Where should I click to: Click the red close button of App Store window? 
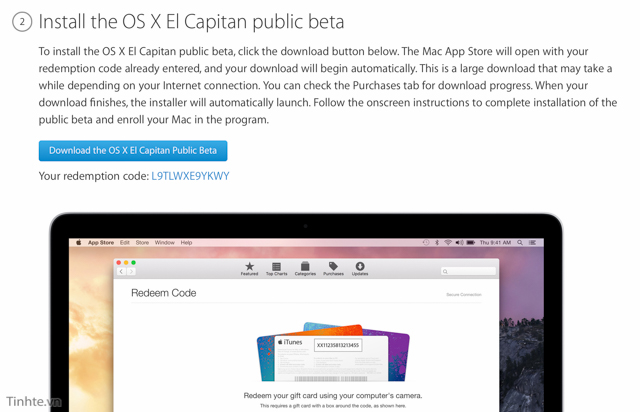tap(119, 263)
